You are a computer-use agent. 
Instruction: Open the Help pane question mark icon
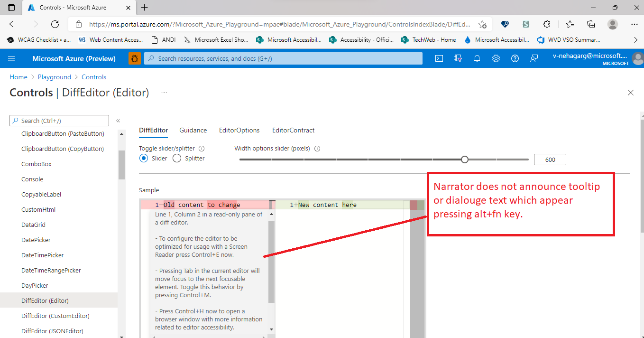[x=515, y=58]
